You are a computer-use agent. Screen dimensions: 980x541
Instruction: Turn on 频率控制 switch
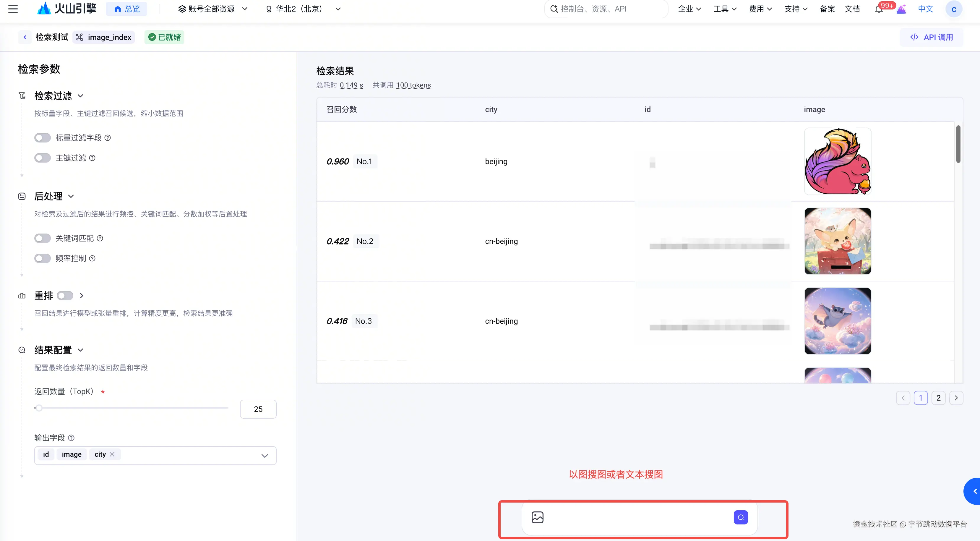pyautogui.click(x=42, y=258)
